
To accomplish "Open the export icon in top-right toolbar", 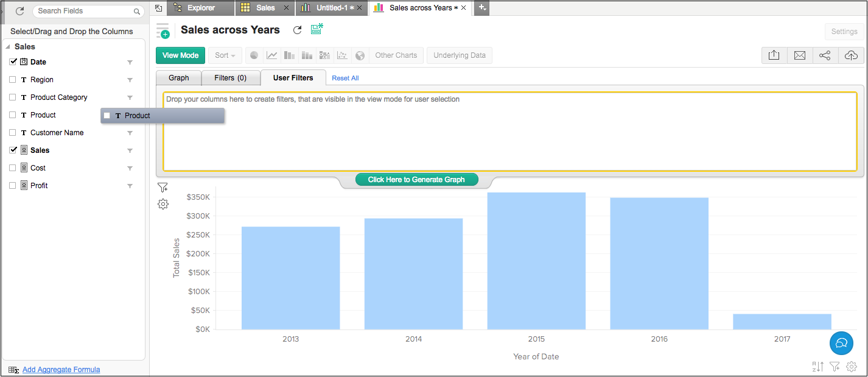I will (x=774, y=55).
